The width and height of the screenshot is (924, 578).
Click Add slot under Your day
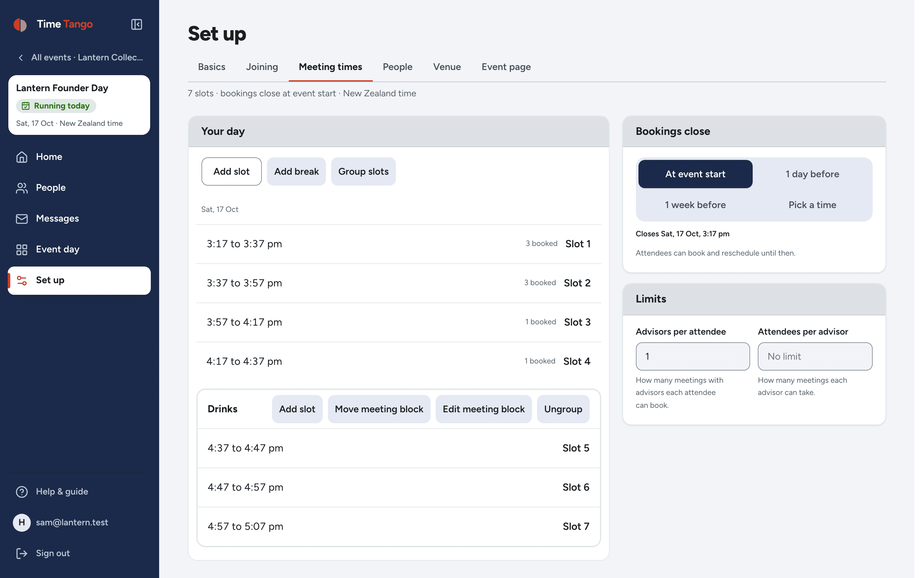231,172
